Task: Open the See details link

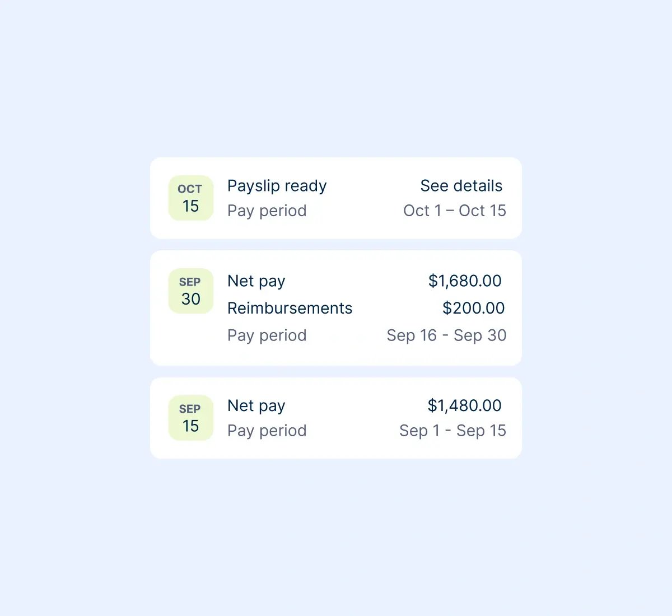Action: tap(461, 186)
